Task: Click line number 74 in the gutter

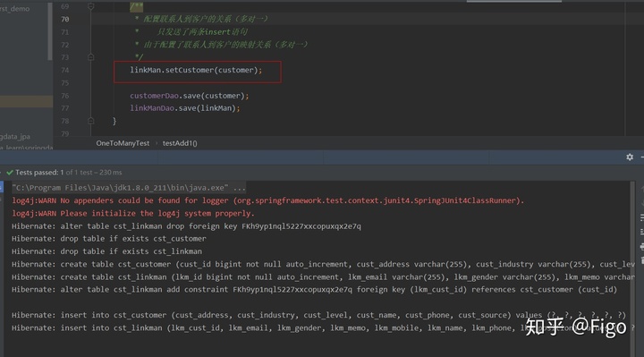Action: pyautogui.click(x=65, y=71)
